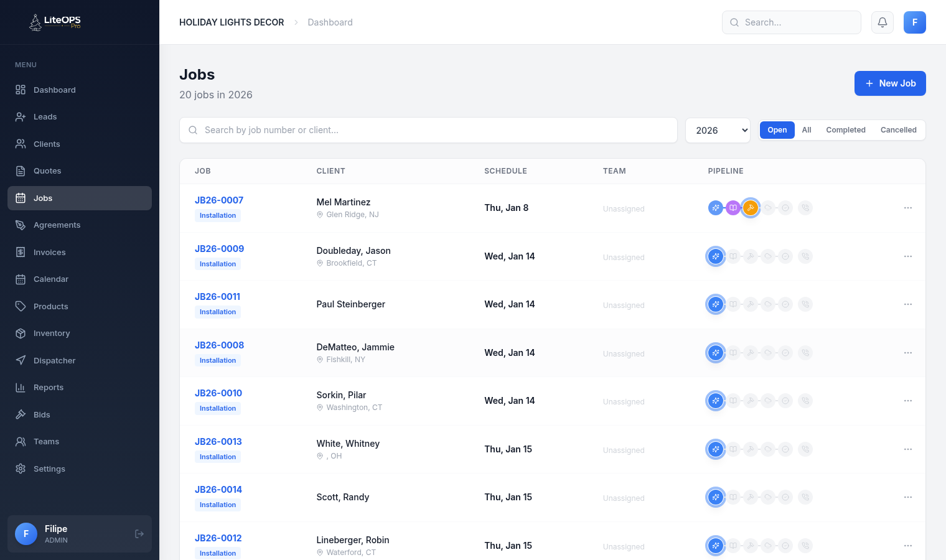Open the actions menu for JB26-0014
This screenshot has width=946, height=560.
[x=908, y=497]
